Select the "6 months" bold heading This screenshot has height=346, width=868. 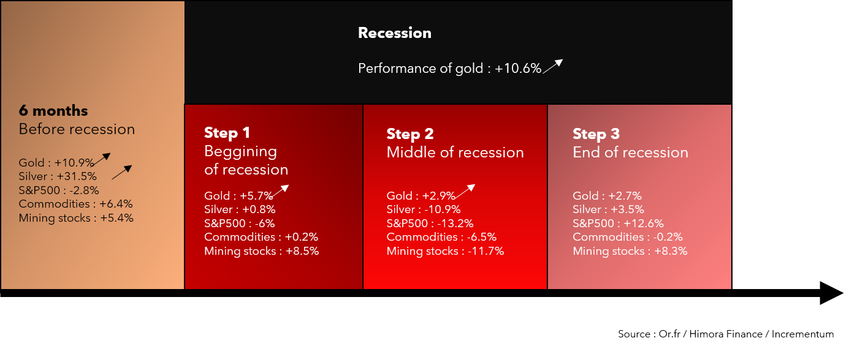pos(53,111)
